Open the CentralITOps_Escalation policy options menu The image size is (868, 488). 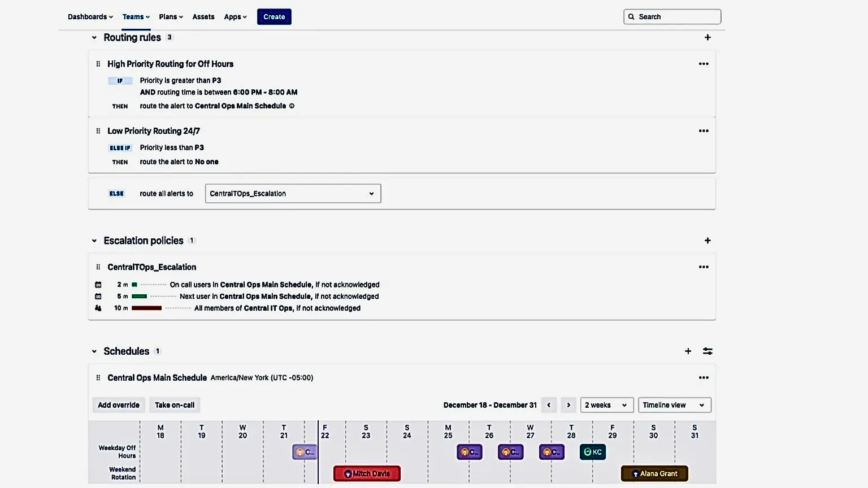(704, 267)
